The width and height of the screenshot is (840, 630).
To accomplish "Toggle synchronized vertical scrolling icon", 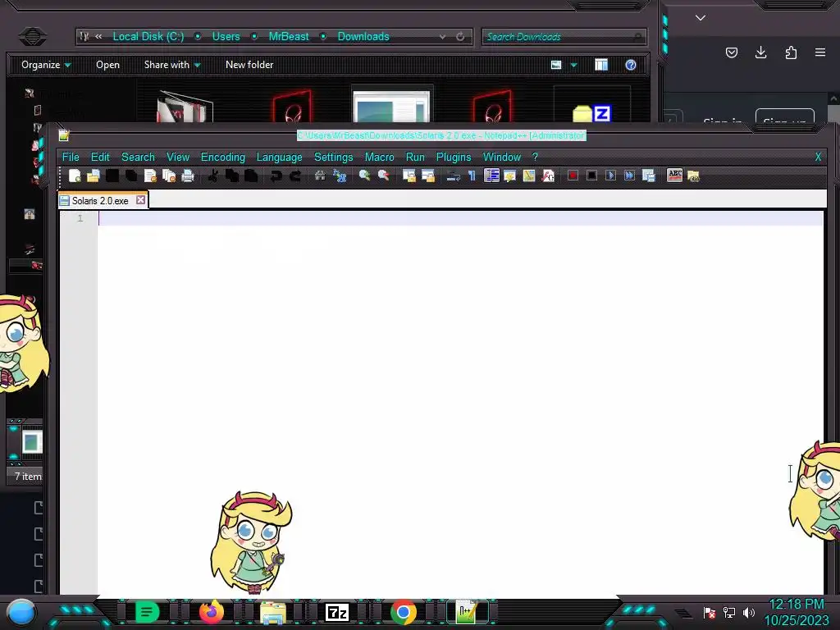I will point(409,176).
